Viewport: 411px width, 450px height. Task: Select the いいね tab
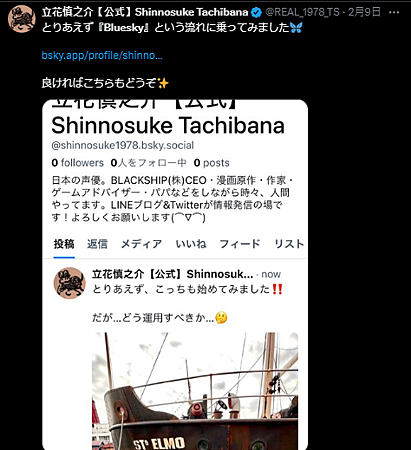click(x=191, y=244)
